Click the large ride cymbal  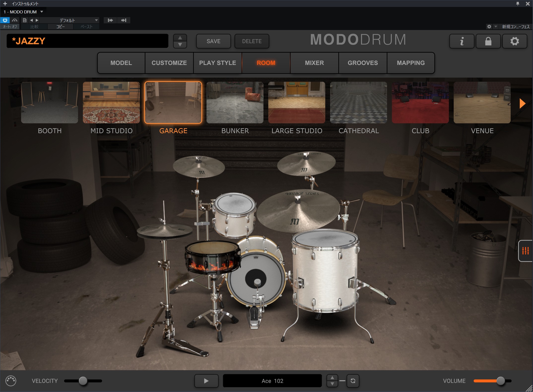point(298,211)
